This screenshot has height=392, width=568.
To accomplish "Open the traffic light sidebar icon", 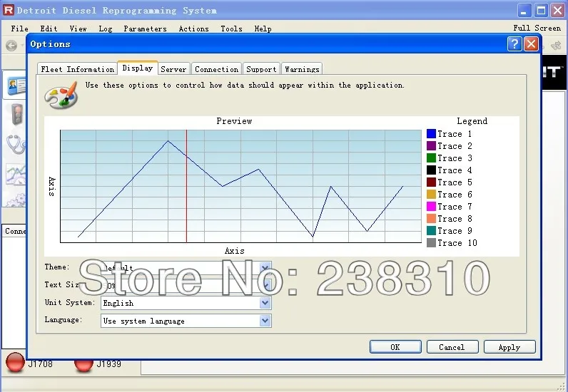I will [14, 114].
